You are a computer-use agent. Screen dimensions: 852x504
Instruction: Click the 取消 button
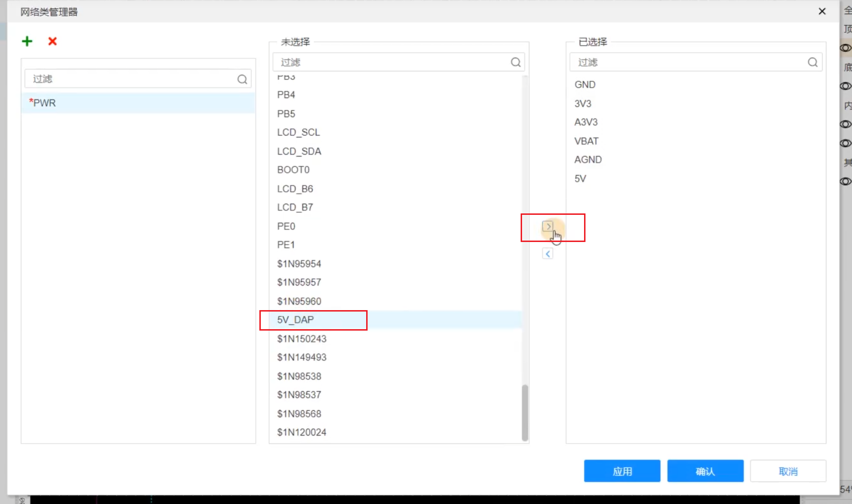(x=788, y=471)
